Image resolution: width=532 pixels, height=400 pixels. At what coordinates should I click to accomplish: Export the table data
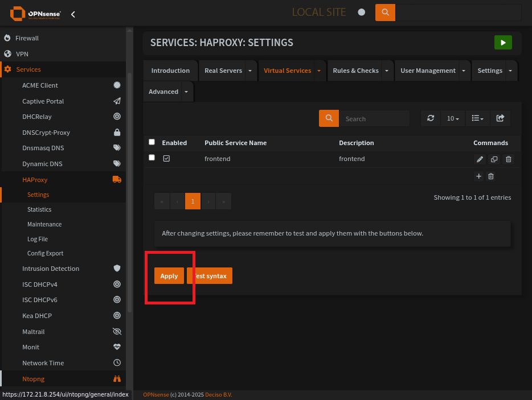(x=500, y=118)
